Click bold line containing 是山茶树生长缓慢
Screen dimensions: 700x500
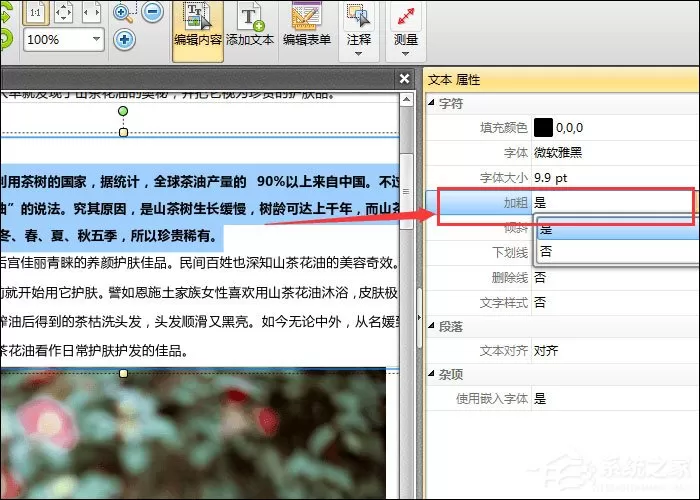pos(200,208)
